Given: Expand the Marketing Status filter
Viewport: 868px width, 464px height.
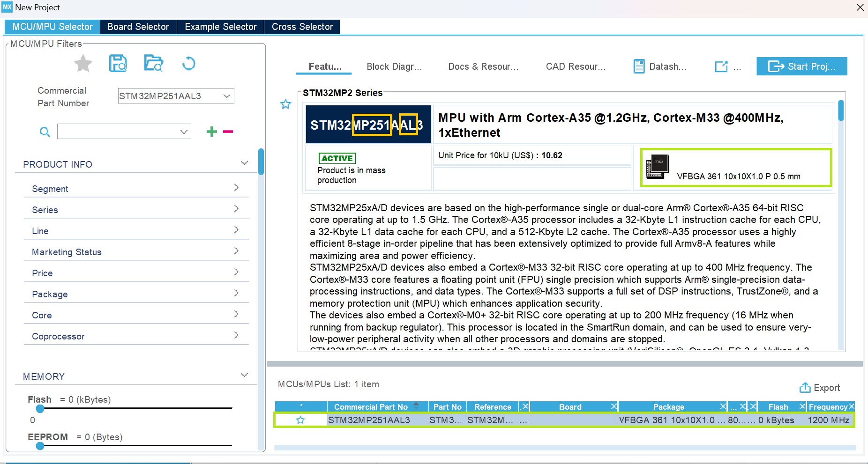Looking at the screenshot, I should tap(236, 251).
